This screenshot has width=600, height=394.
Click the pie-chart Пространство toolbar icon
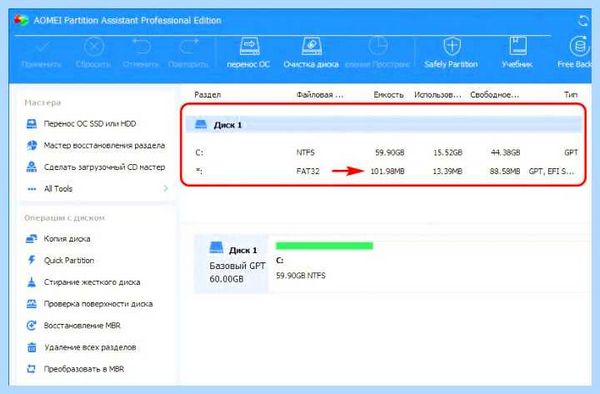[378, 46]
